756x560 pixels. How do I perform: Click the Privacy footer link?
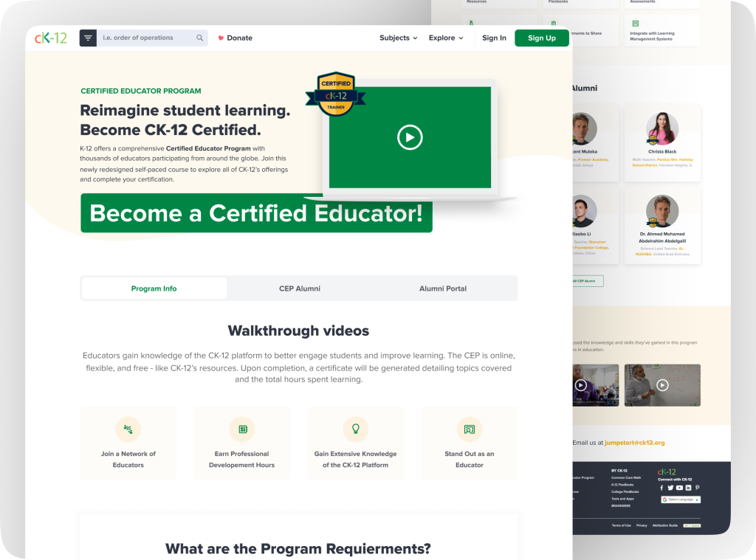(642, 525)
